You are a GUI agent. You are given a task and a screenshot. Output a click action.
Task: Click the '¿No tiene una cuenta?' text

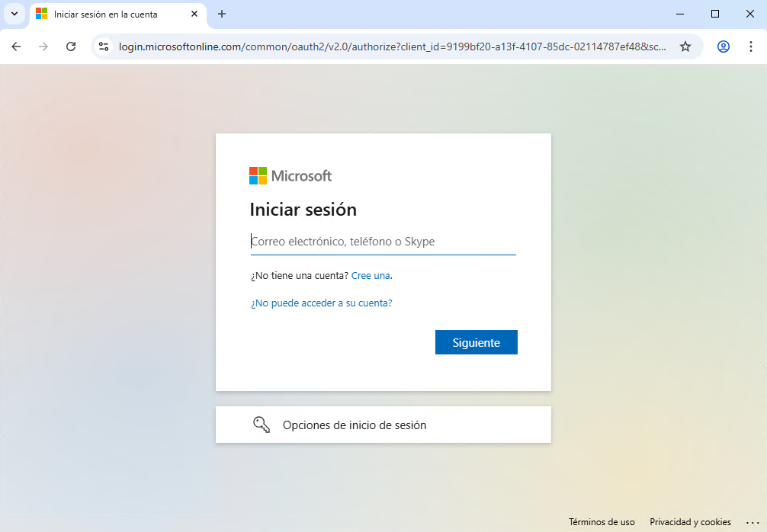[300, 276]
